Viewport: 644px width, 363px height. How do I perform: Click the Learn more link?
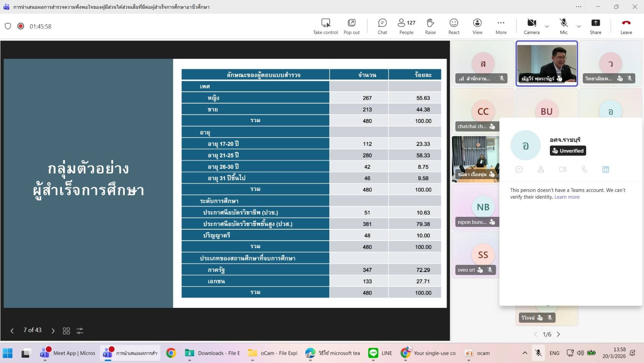(x=567, y=197)
